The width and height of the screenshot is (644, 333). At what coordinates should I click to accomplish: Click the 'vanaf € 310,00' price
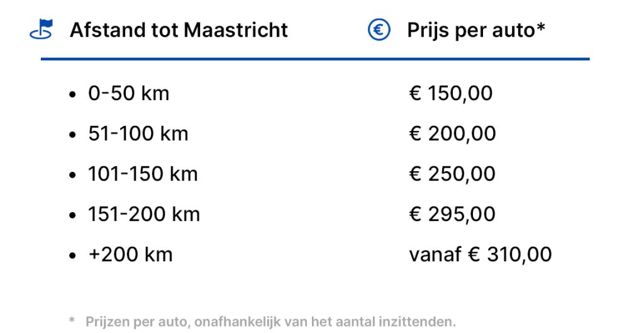[480, 255]
